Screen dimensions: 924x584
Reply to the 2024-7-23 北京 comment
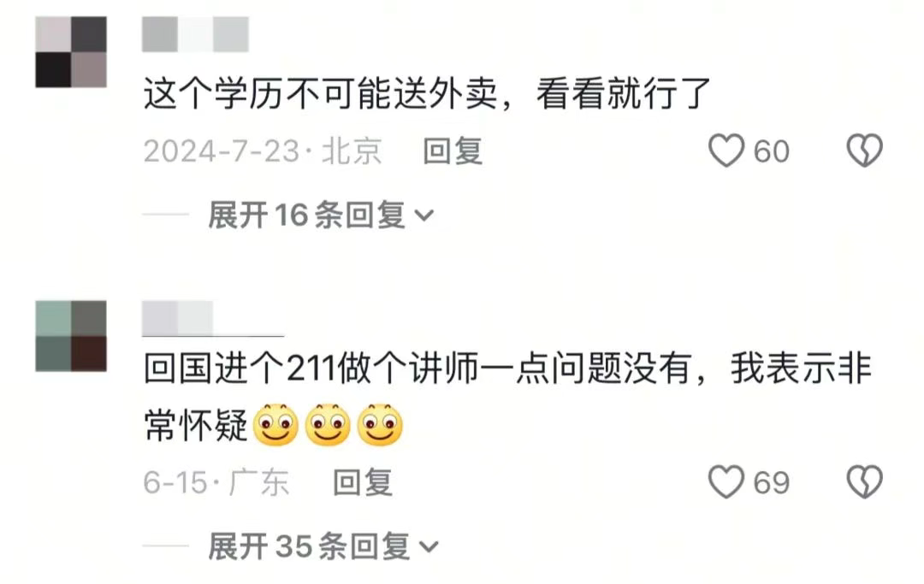(x=453, y=151)
